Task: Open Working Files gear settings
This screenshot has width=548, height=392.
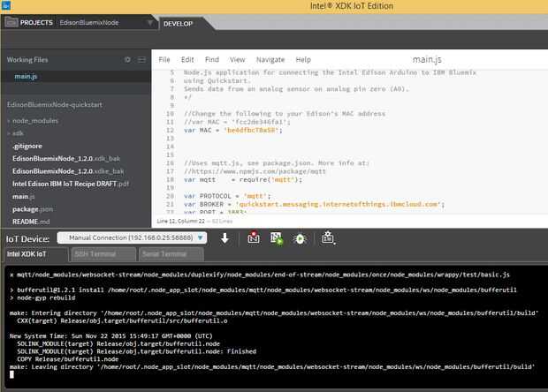Action: tap(127, 60)
